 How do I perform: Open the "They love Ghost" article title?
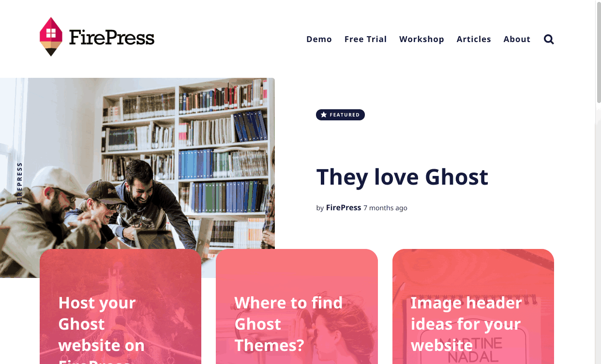(402, 177)
